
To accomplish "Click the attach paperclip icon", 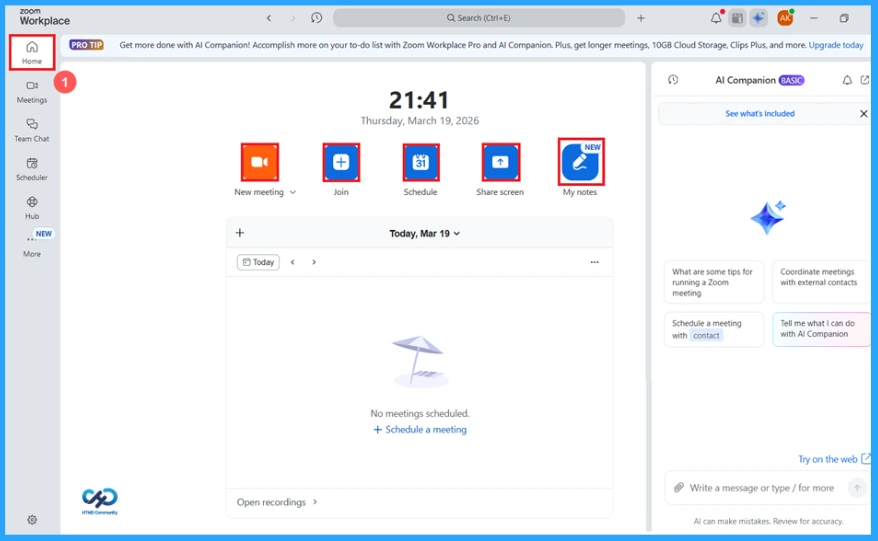I will pyautogui.click(x=679, y=488).
